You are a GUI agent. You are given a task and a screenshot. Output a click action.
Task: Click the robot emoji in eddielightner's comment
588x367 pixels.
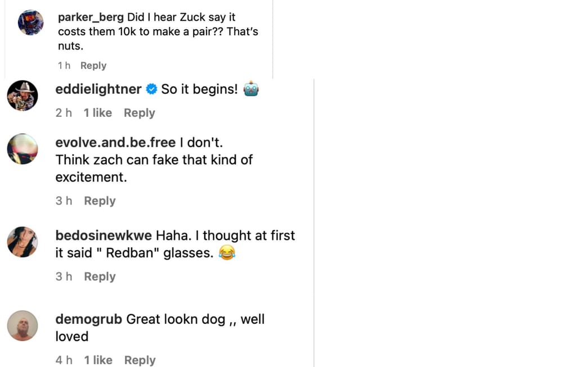point(251,88)
